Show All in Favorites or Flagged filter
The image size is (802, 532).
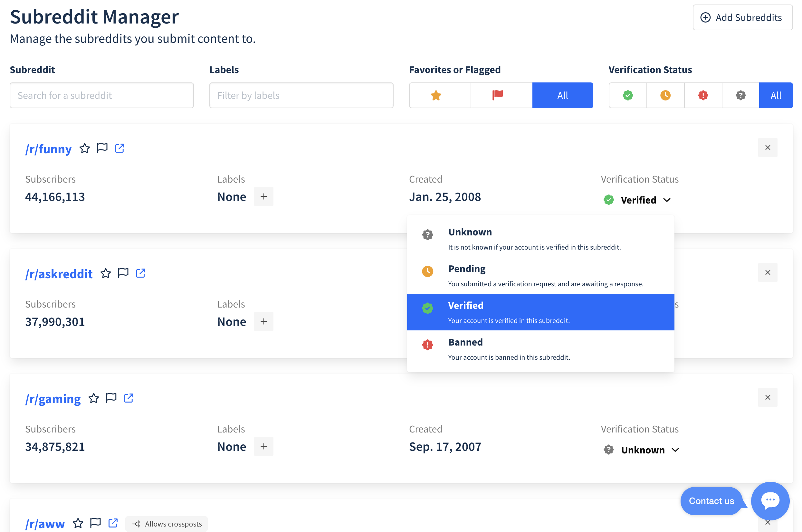pyautogui.click(x=562, y=95)
